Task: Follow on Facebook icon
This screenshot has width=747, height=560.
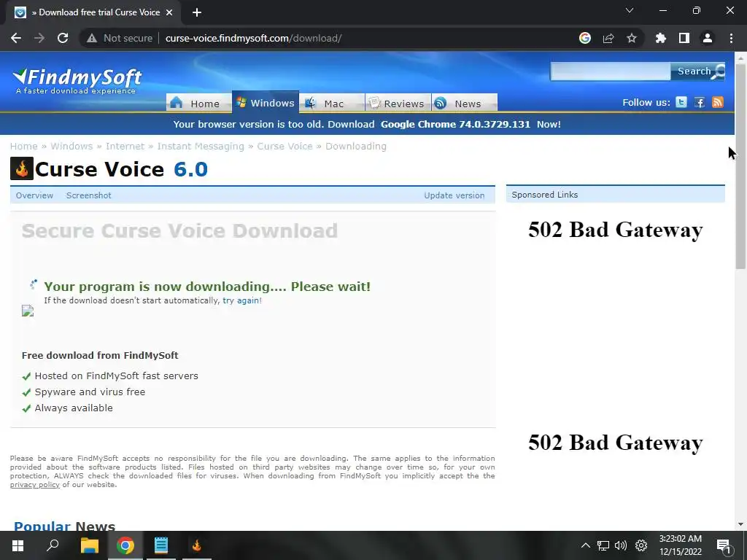Action: (x=700, y=102)
